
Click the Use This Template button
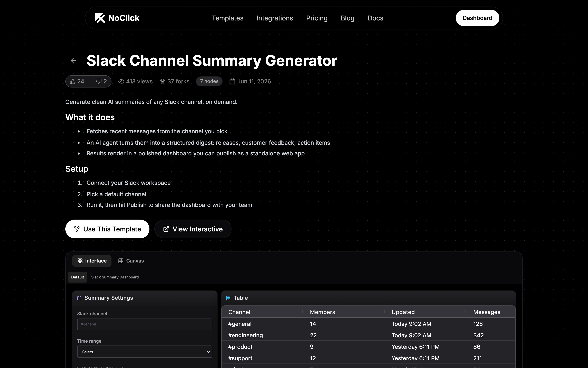tap(107, 229)
